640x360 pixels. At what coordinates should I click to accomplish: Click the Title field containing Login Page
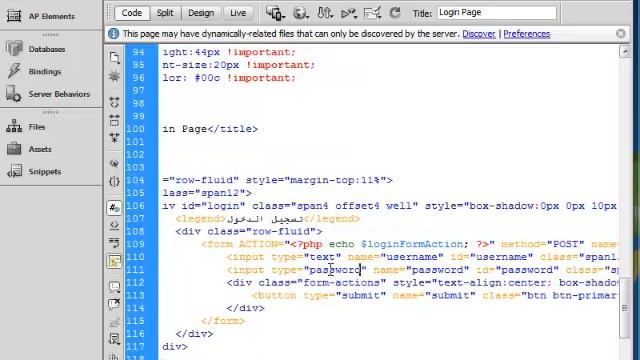pyautogui.click(x=497, y=13)
